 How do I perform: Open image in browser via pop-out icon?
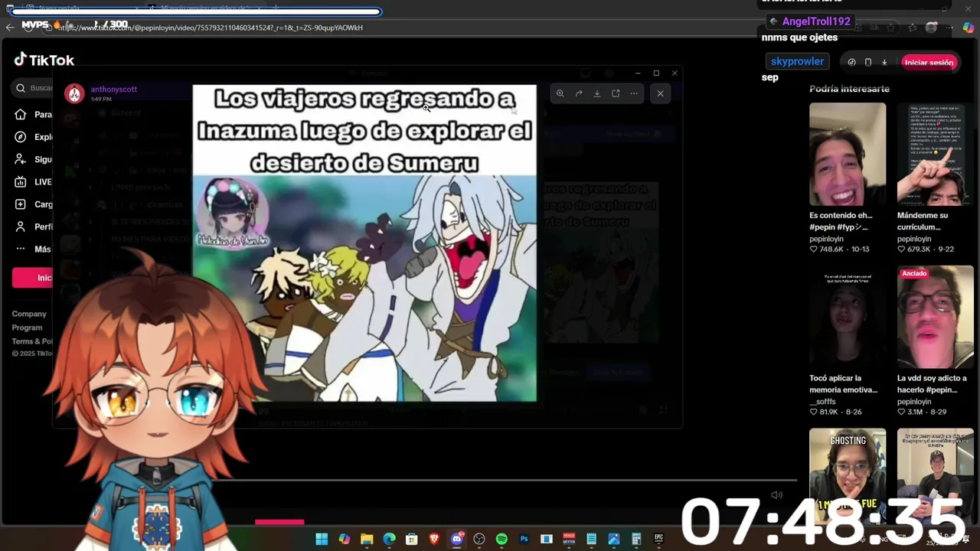(x=616, y=93)
